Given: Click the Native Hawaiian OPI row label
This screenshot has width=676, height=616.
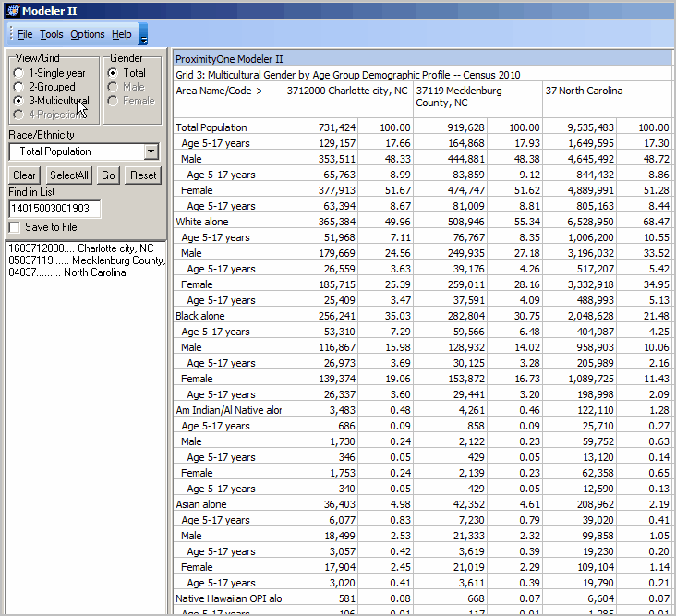Looking at the screenshot, I should point(228,598).
